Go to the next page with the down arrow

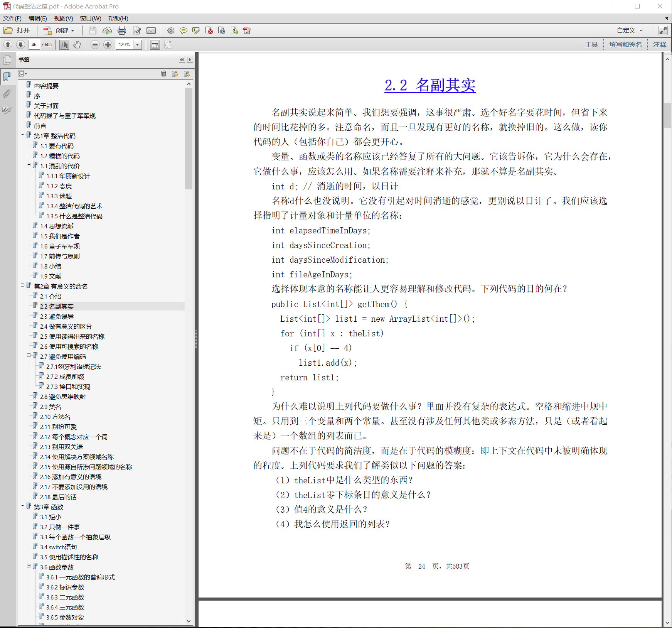(x=21, y=45)
